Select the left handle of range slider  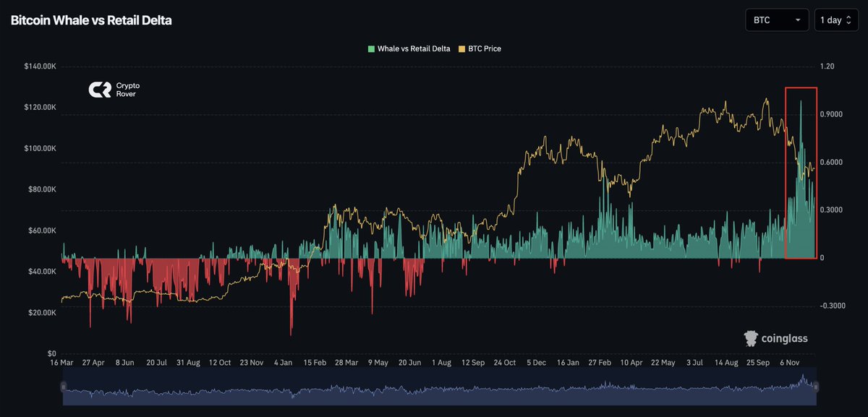(x=64, y=387)
